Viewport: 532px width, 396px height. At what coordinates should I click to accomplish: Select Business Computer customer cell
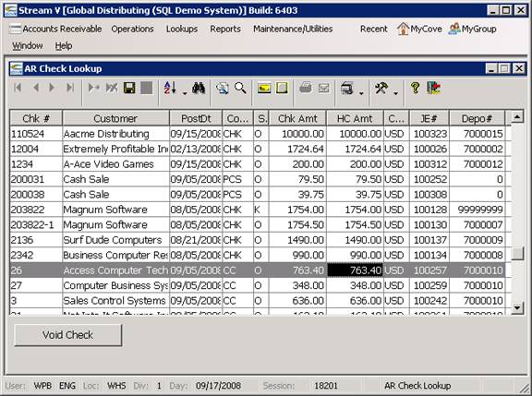tap(115, 256)
